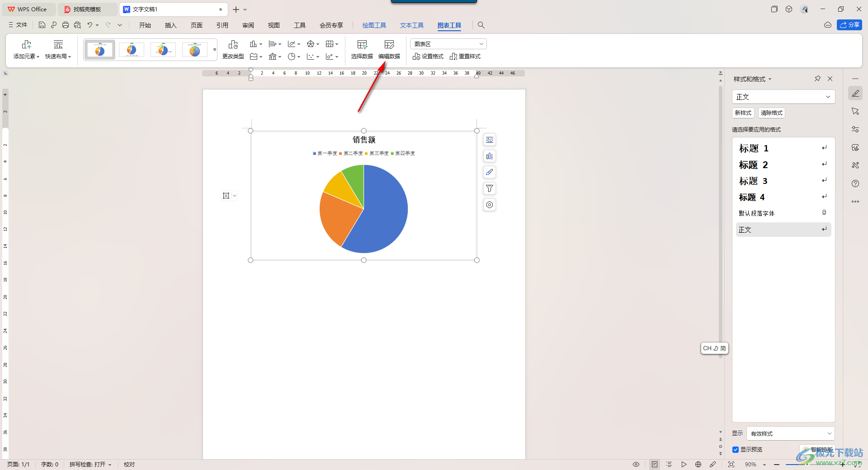The image size is (868, 470).
Task: Switch to Text Tools (文本工具) tab
Action: [x=412, y=25]
